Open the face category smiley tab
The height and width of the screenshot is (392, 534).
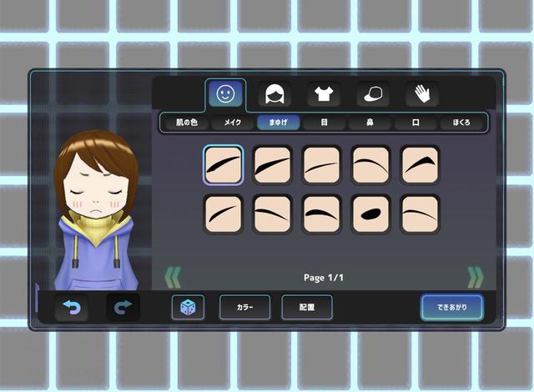(x=225, y=93)
